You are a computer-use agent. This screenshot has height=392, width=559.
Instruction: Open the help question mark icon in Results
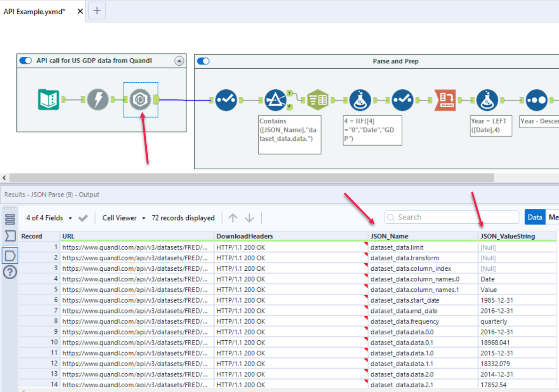(x=10, y=272)
